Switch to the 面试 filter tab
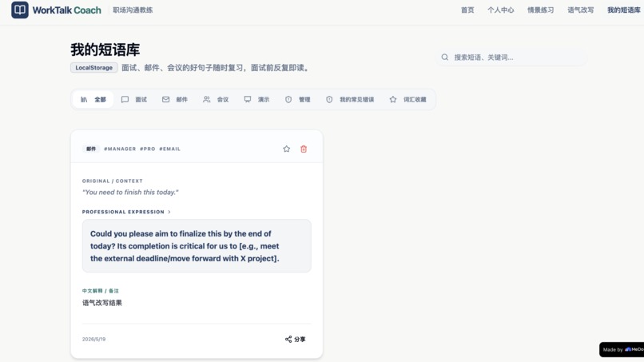The height and width of the screenshot is (362, 644). (134, 99)
